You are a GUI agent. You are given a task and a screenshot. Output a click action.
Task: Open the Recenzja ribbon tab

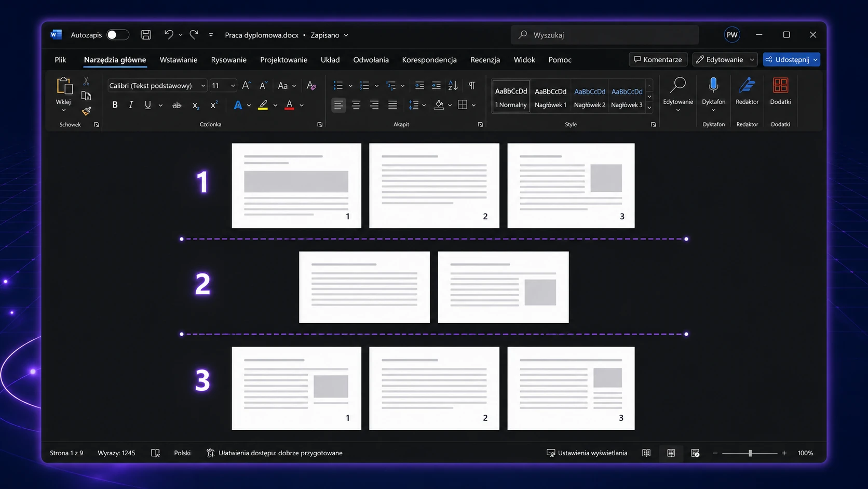point(485,60)
